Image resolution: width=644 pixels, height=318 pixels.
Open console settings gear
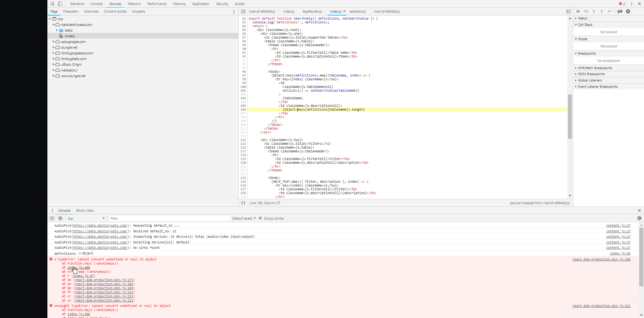pyautogui.click(x=639, y=218)
